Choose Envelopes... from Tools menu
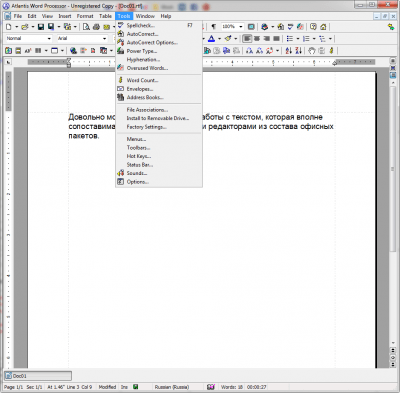400x393 pixels. pos(159,89)
